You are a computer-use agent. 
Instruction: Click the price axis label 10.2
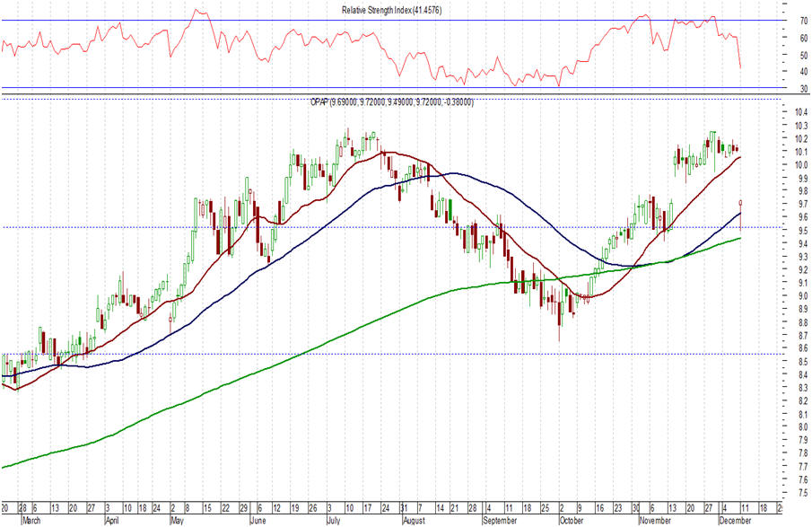(801, 139)
